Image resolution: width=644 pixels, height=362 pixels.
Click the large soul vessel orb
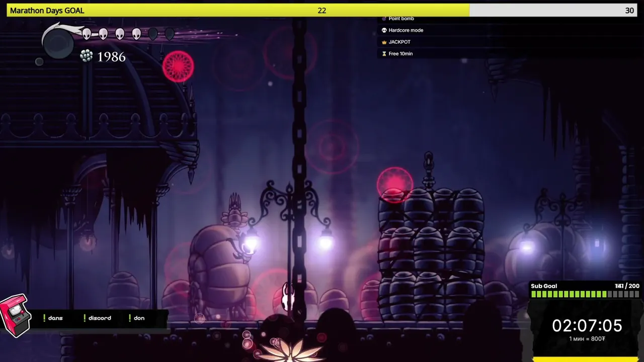(59, 43)
